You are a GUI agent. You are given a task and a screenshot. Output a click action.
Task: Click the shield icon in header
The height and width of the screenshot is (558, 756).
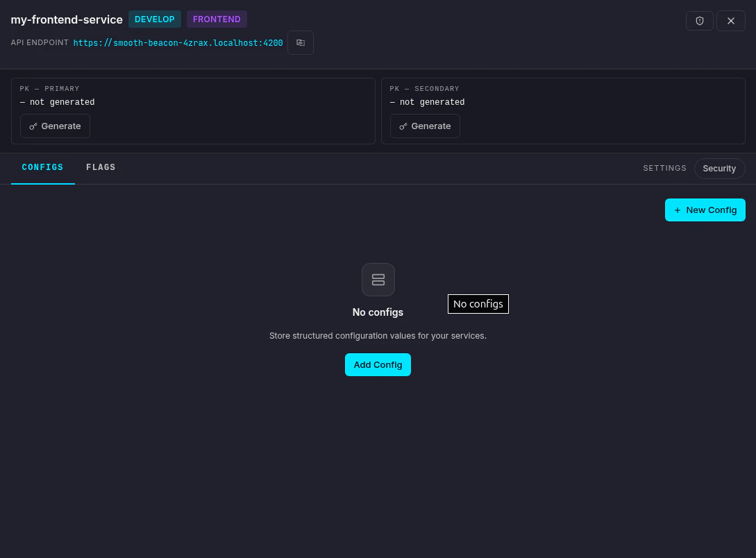700,21
